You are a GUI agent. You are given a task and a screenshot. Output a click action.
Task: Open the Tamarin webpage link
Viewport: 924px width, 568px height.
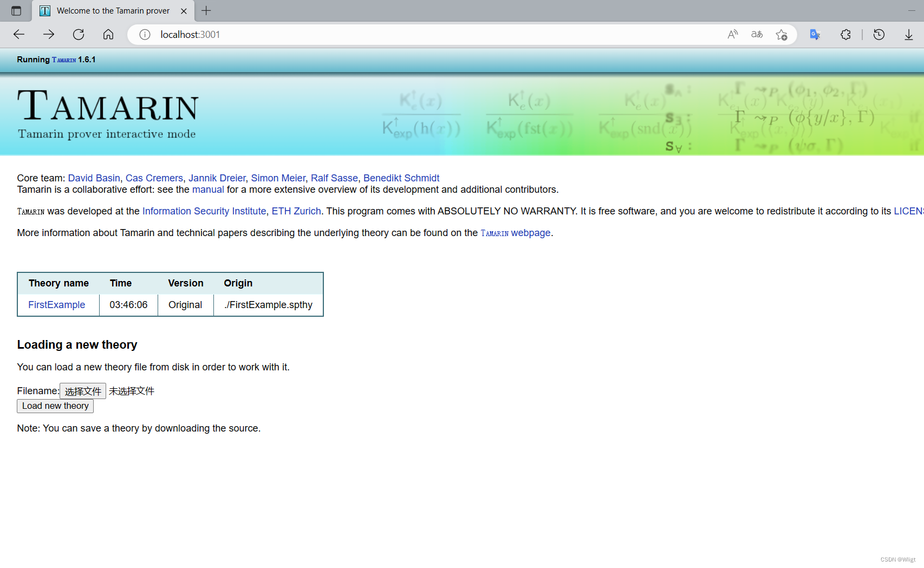pos(516,233)
